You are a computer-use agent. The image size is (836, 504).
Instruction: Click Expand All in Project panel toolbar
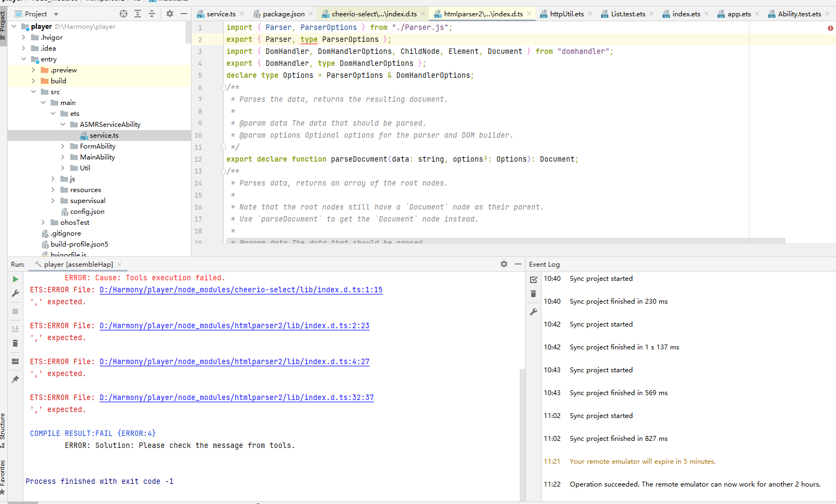tap(138, 14)
